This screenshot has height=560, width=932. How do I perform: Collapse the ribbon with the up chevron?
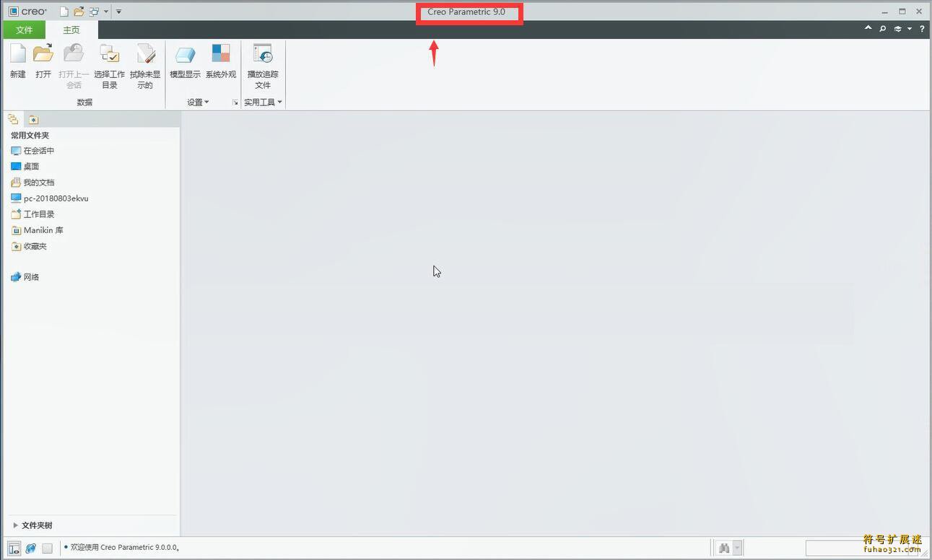(868, 29)
